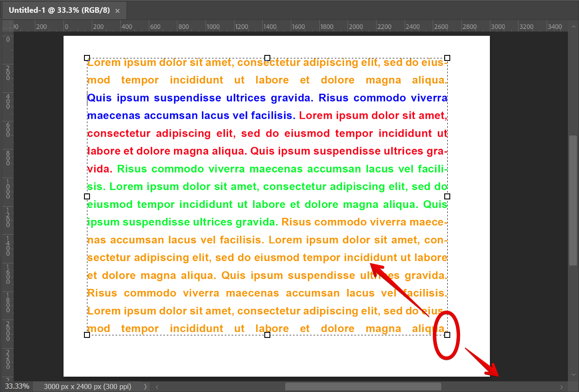
Task: Place cursor in blue word 'suspendisse'
Action: pyautogui.click(x=187, y=98)
